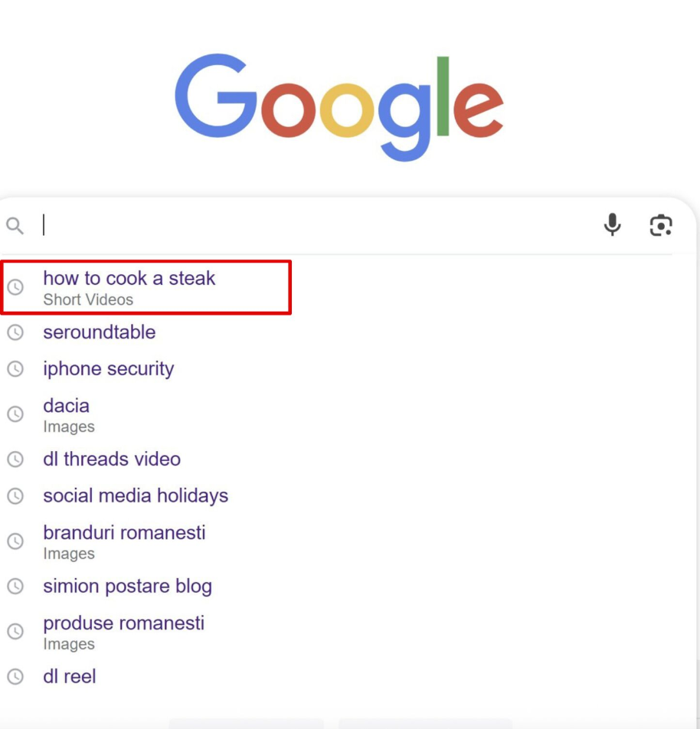Select "iphone security" from search history

(108, 369)
